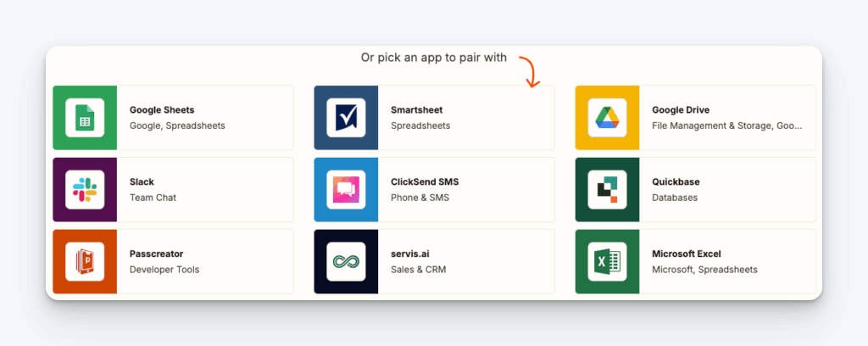Click 'Or pick an app to pair with' heading
This screenshot has height=346, width=868.
click(433, 58)
